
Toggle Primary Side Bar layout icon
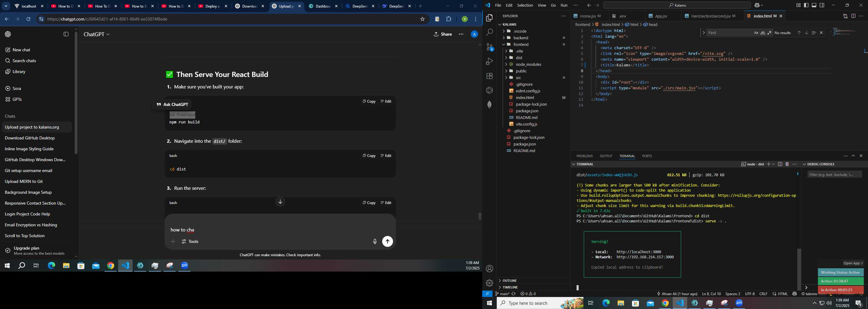click(806, 5)
